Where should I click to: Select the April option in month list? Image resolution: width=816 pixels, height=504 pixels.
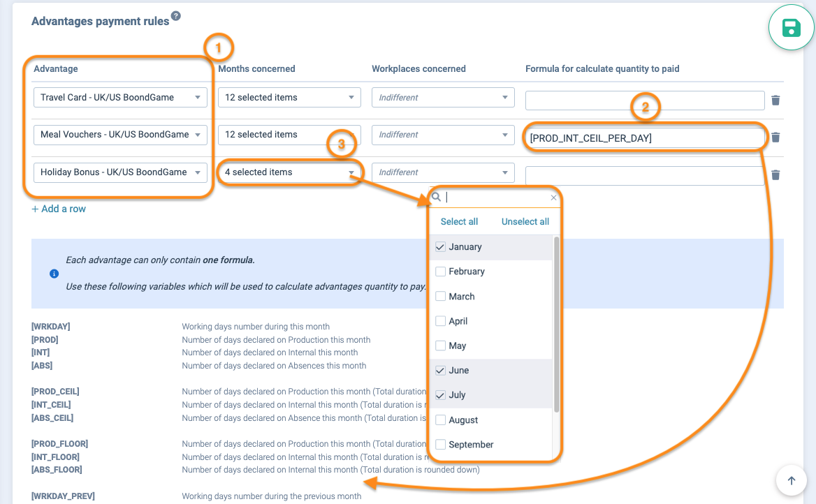pyautogui.click(x=458, y=321)
